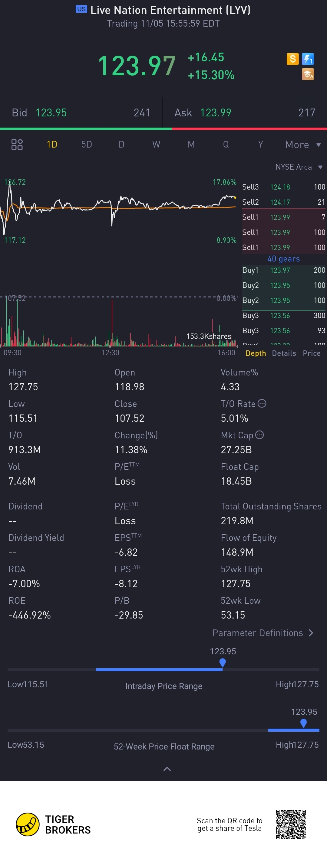Open Parameter Definitions link
This screenshot has width=327, height=868.
(x=263, y=633)
